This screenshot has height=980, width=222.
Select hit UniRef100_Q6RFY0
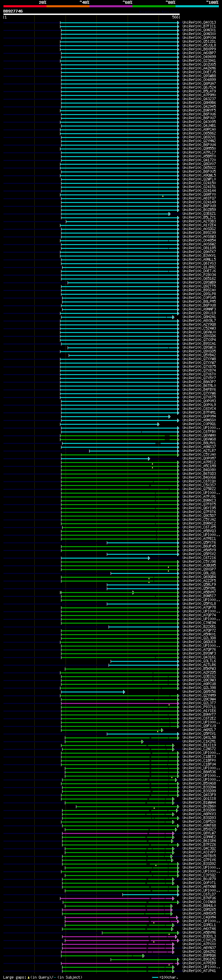pyautogui.click(x=199, y=194)
